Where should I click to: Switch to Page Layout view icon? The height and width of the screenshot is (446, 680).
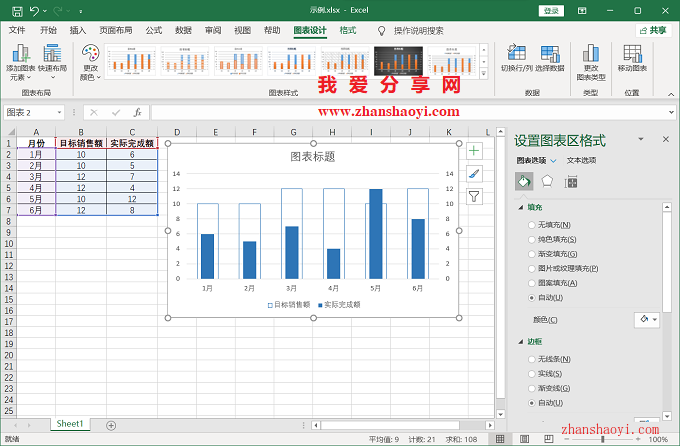524,439
